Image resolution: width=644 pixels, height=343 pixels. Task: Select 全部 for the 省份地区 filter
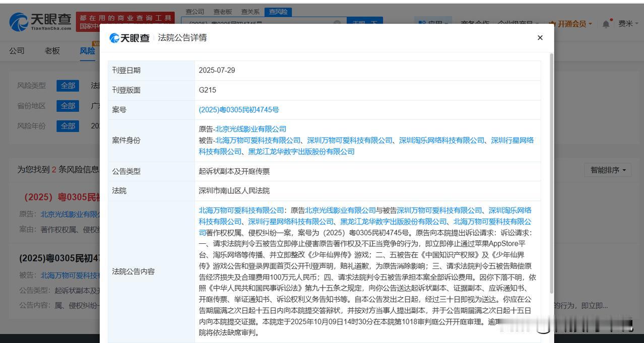(x=68, y=106)
